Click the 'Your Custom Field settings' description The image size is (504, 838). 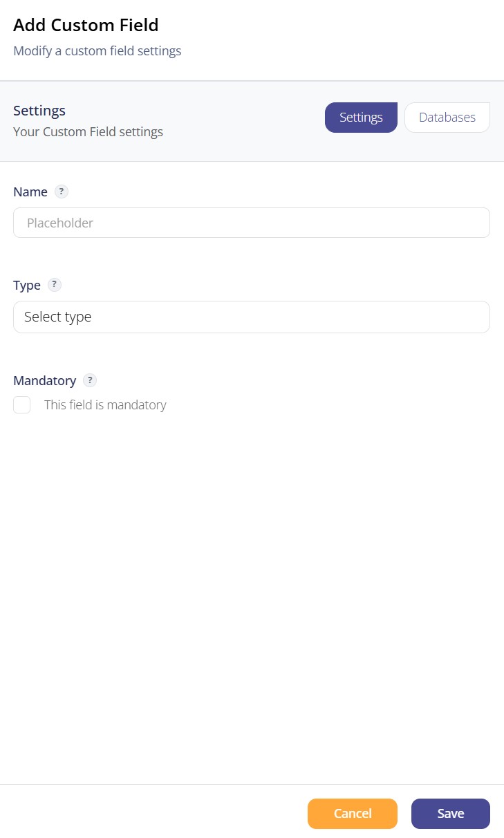(x=88, y=131)
